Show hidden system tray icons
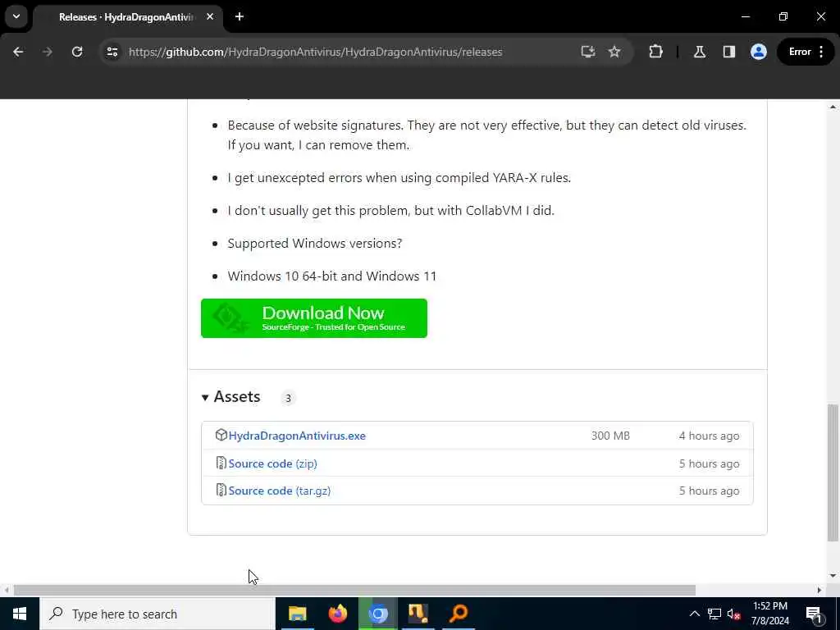Screen dimensions: 840x630 [x=694, y=614]
